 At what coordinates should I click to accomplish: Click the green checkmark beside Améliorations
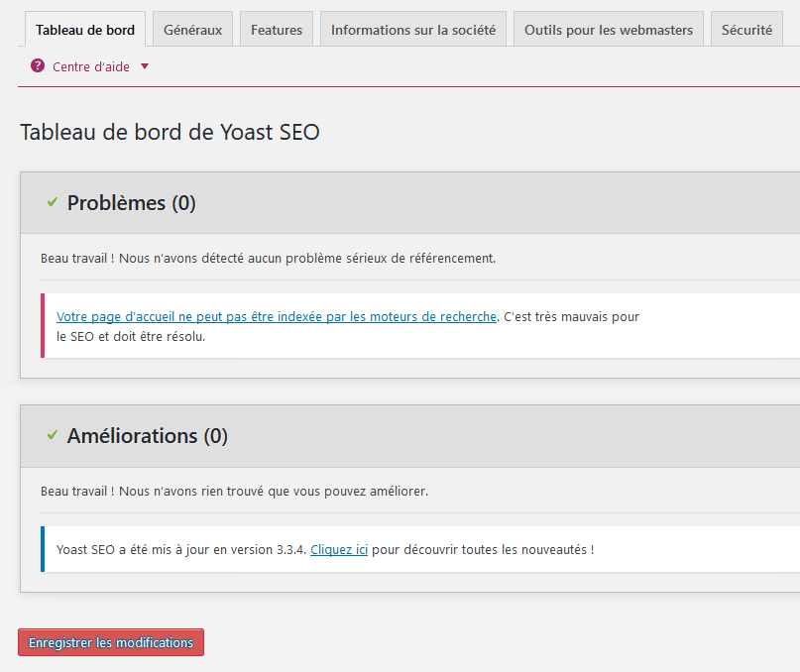pos(52,435)
